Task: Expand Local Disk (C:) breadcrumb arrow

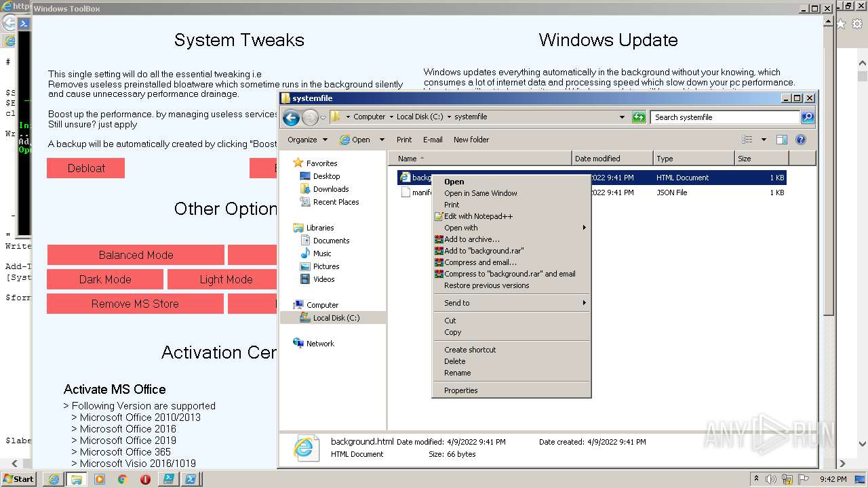Action: pyautogui.click(x=449, y=117)
